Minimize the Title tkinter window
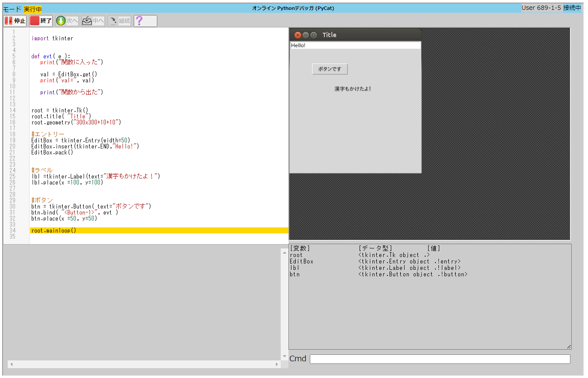Viewport: 588px width, 378px height. 306,35
